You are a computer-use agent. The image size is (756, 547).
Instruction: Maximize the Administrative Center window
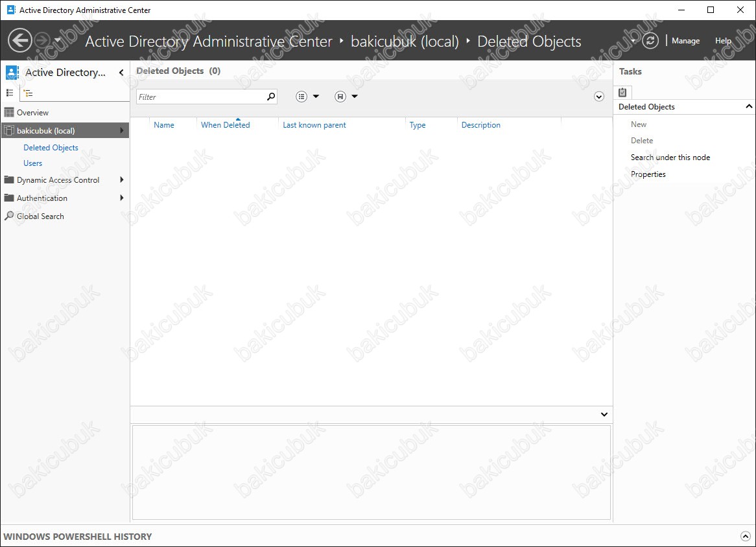tap(710, 10)
